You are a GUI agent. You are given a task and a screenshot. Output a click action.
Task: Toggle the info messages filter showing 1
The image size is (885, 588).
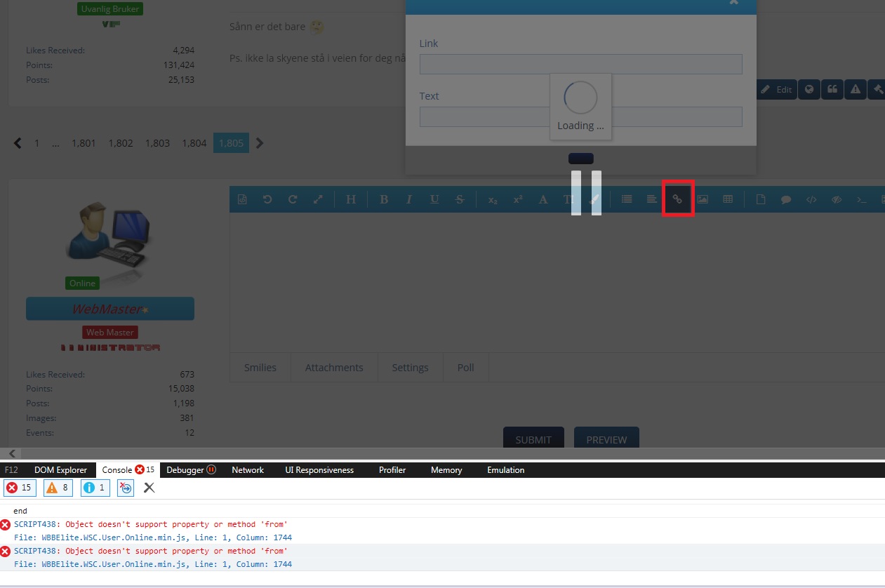click(95, 488)
